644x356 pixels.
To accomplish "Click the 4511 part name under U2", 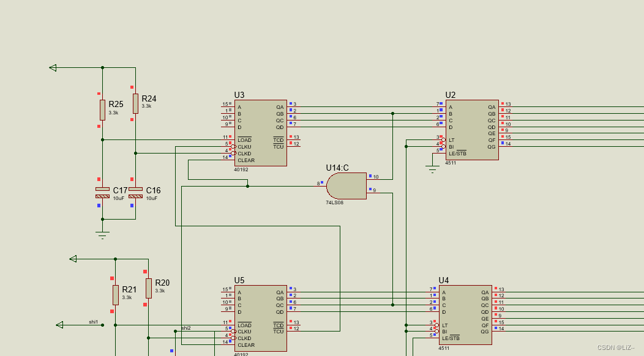I will click(x=451, y=163).
